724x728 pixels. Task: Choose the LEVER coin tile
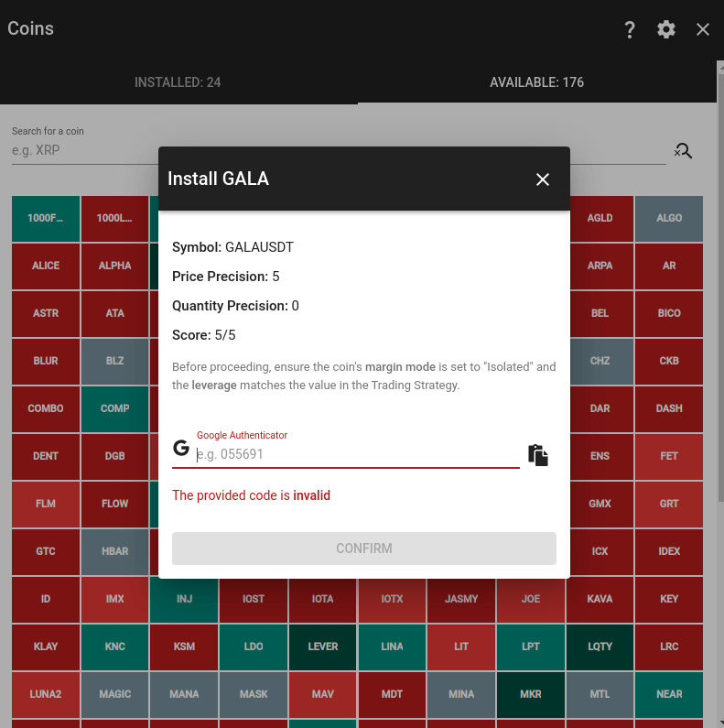[323, 647]
